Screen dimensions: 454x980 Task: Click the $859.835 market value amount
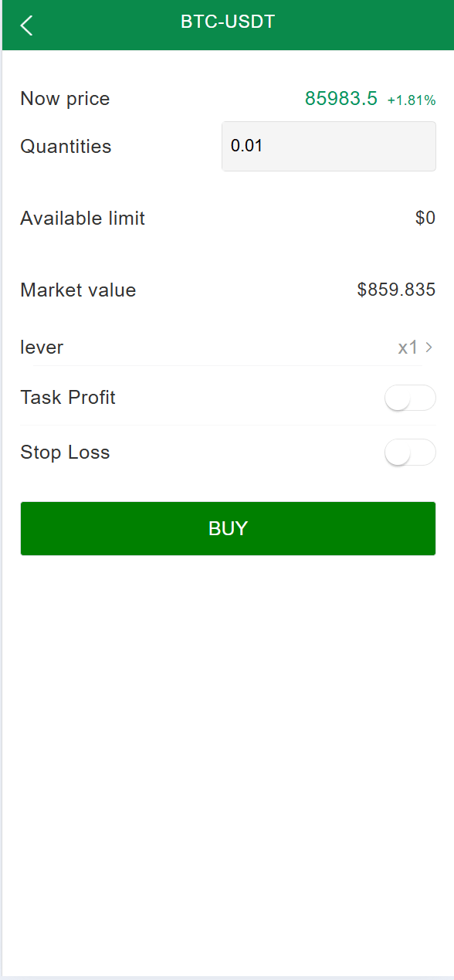[x=396, y=290]
